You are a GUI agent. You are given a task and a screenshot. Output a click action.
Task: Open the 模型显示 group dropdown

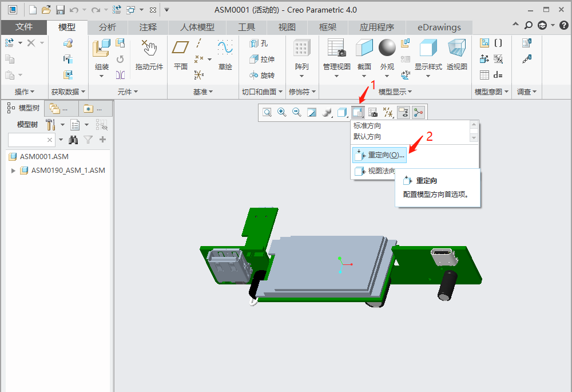395,92
